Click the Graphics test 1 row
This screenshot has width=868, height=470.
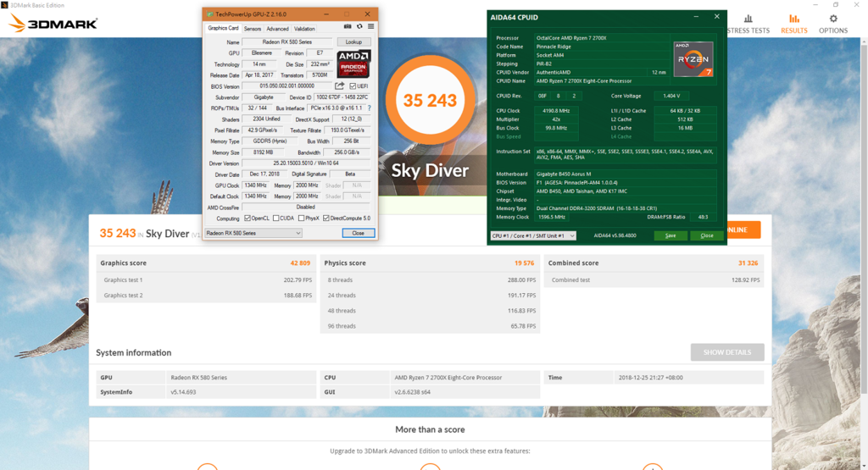point(207,279)
